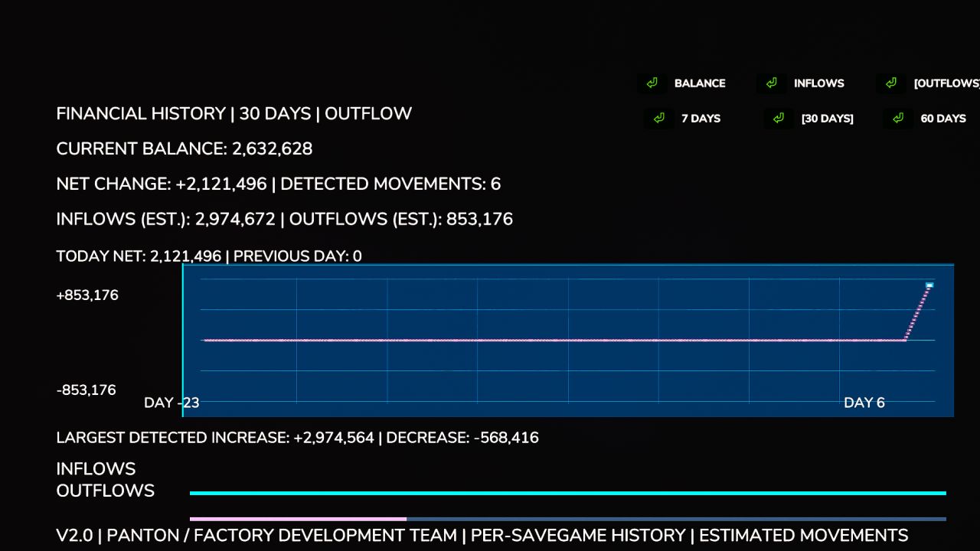Click the NET CHANGE: +2,121,496 line
Viewport: 980px width, 551px height.
pyautogui.click(x=279, y=184)
